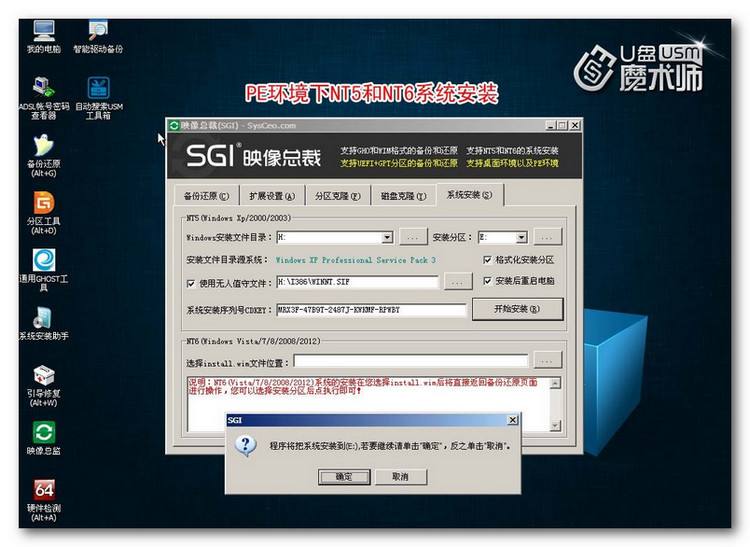Viewport: 750px width, 547px height.
Task: Click 确定 in the SGI dialog
Action: (344, 477)
